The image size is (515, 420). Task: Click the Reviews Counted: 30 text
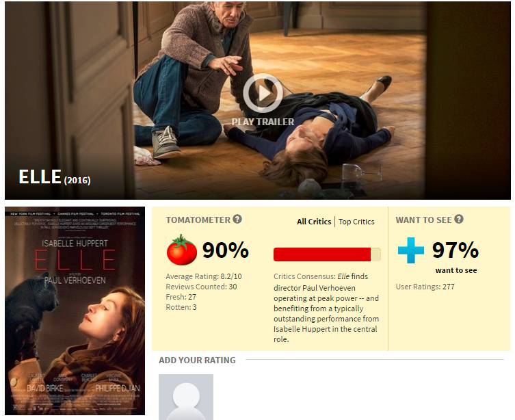[x=201, y=287]
